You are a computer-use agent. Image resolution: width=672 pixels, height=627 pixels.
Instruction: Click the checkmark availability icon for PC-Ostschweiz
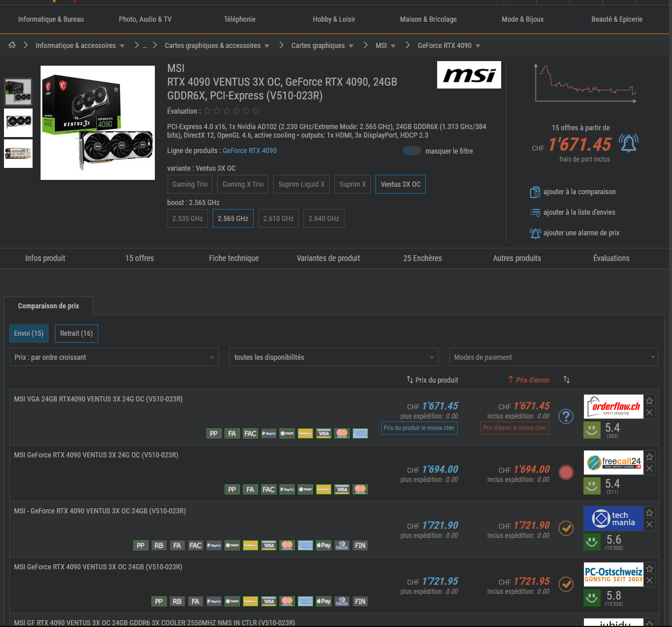pos(566,584)
